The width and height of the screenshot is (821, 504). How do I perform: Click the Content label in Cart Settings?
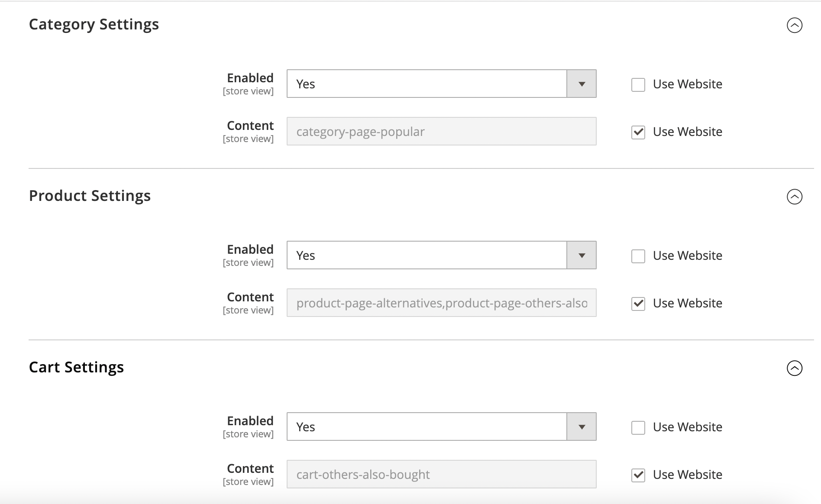(250, 468)
